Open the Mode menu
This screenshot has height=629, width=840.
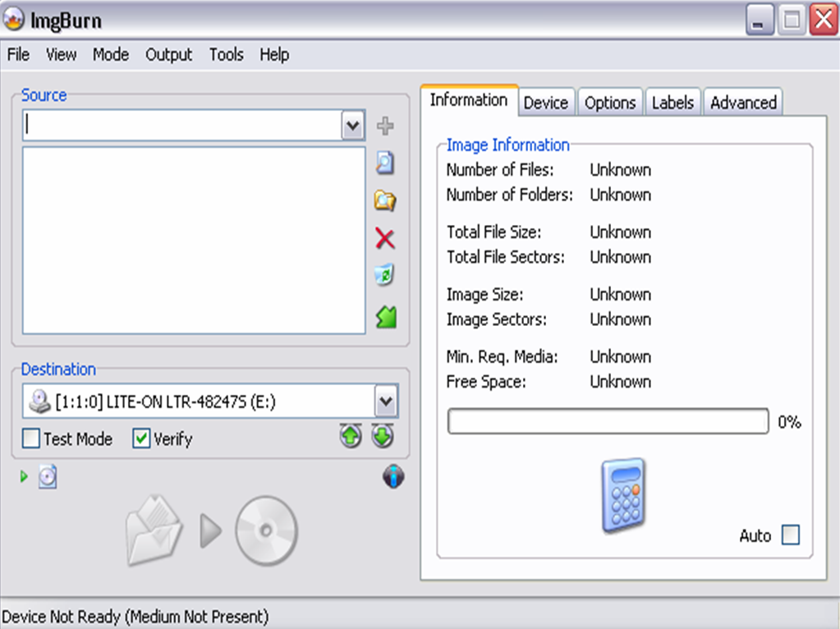tap(111, 55)
